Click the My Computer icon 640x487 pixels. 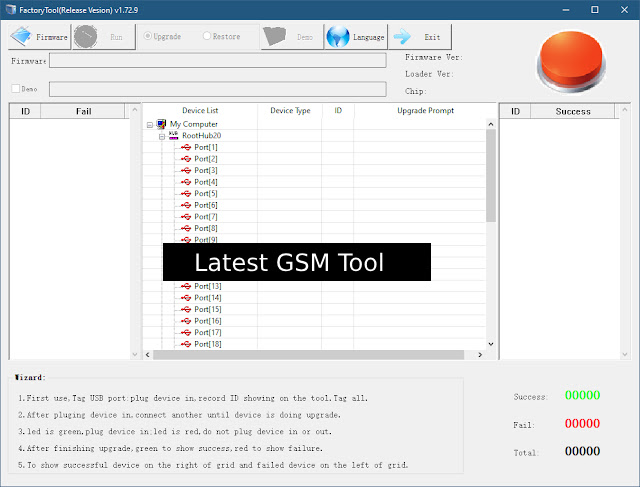[x=162, y=124]
